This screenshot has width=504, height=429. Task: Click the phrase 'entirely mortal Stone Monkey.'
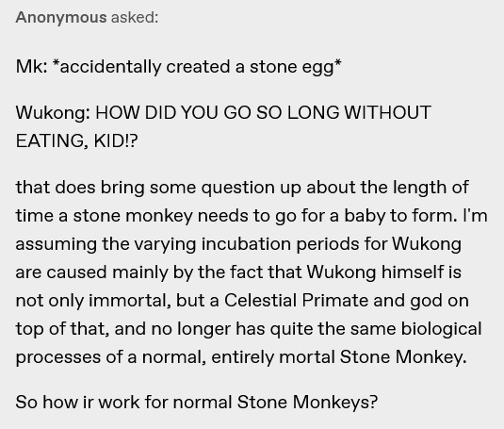tap(339, 357)
